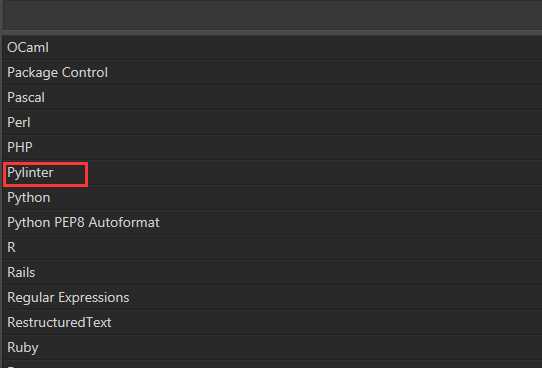This screenshot has height=368, width=542.
Task: Click row area beside Package Control
Action: (325, 73)
